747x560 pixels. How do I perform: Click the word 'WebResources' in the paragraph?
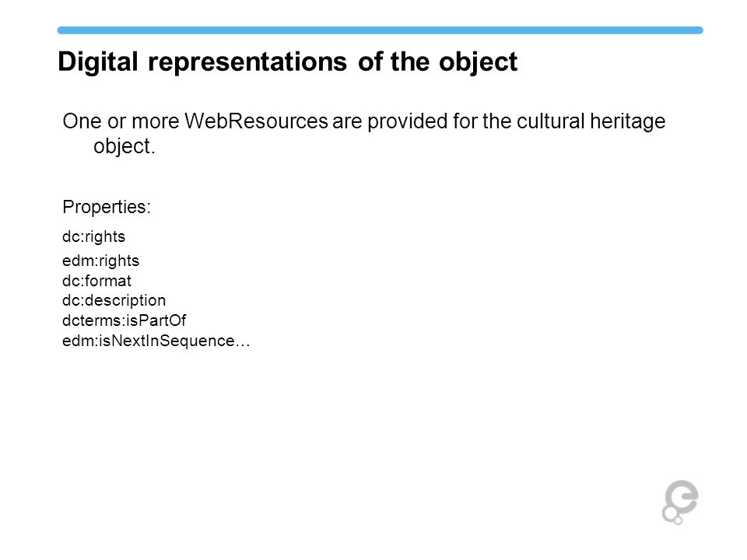tap(256, 121)
